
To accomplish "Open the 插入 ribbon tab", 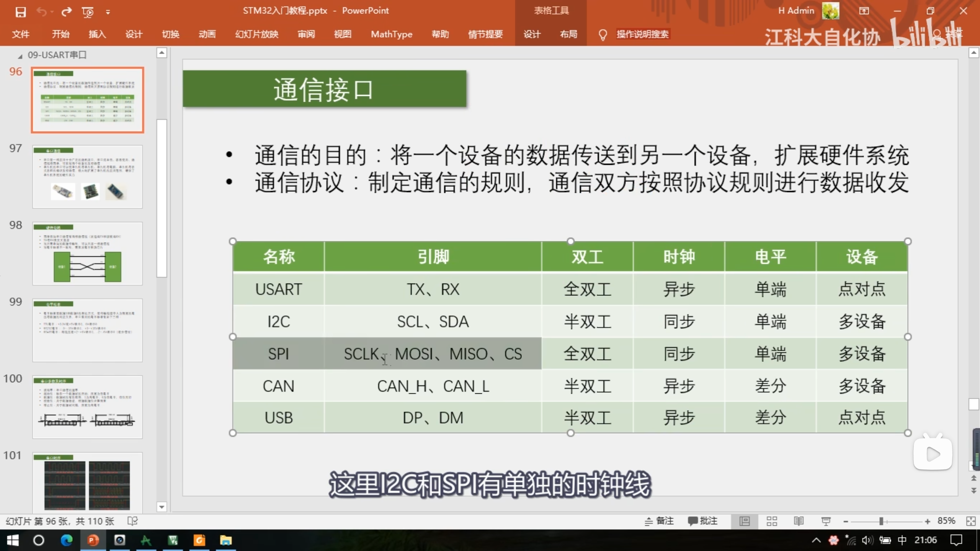I will pyautogui.click(x=97, y=34).
